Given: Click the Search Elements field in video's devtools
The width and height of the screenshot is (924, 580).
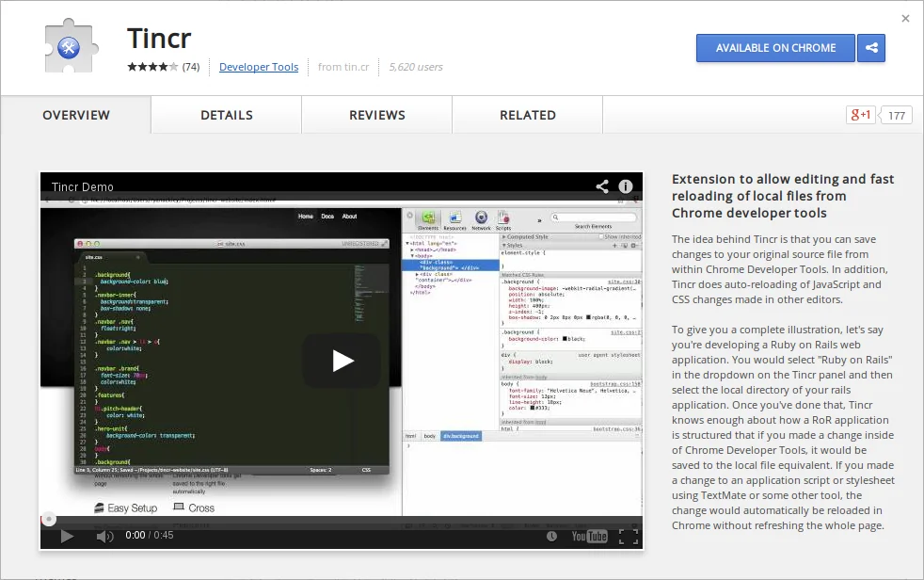Looking at the screenshot, I should (x=594, y=217).
